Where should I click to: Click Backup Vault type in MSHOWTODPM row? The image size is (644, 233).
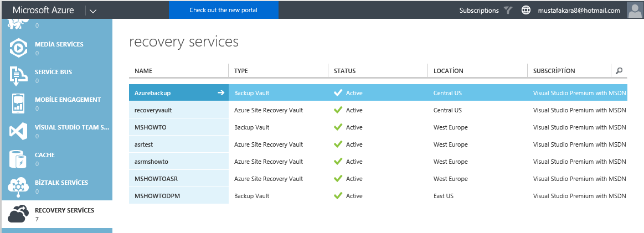click(252, 196)
